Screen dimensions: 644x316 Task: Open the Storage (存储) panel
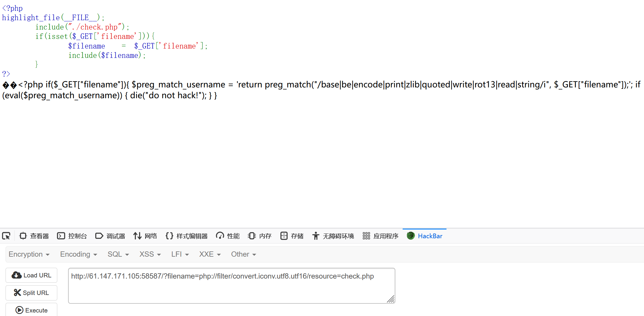(x=292, y=236)
